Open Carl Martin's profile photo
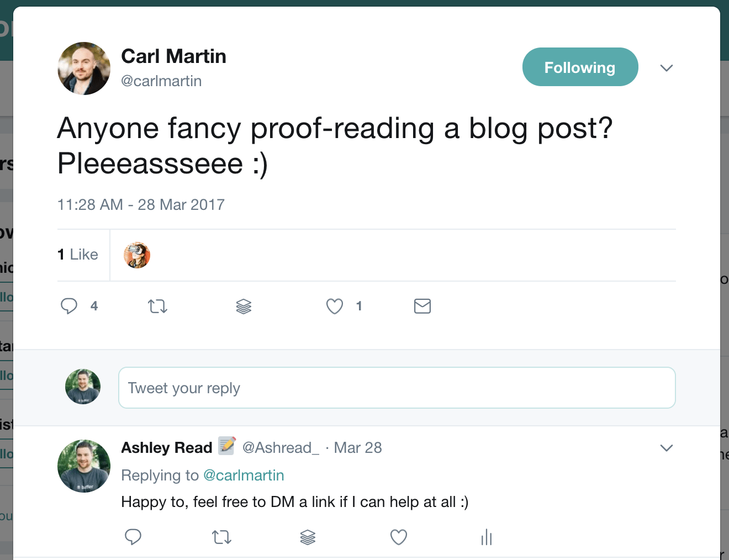Image resolution: width=729 pixels, height=560 pixels. click(x=84, y=68)
